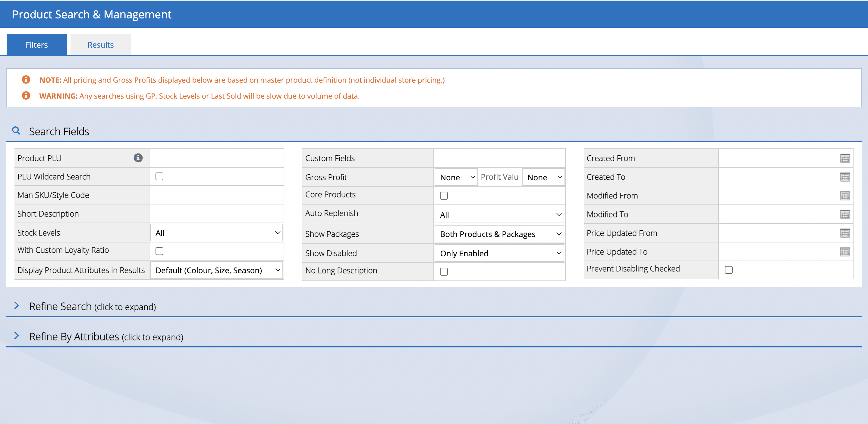Click the Gross Profit label
Screen dimensions: 868x424
(326, 177)
